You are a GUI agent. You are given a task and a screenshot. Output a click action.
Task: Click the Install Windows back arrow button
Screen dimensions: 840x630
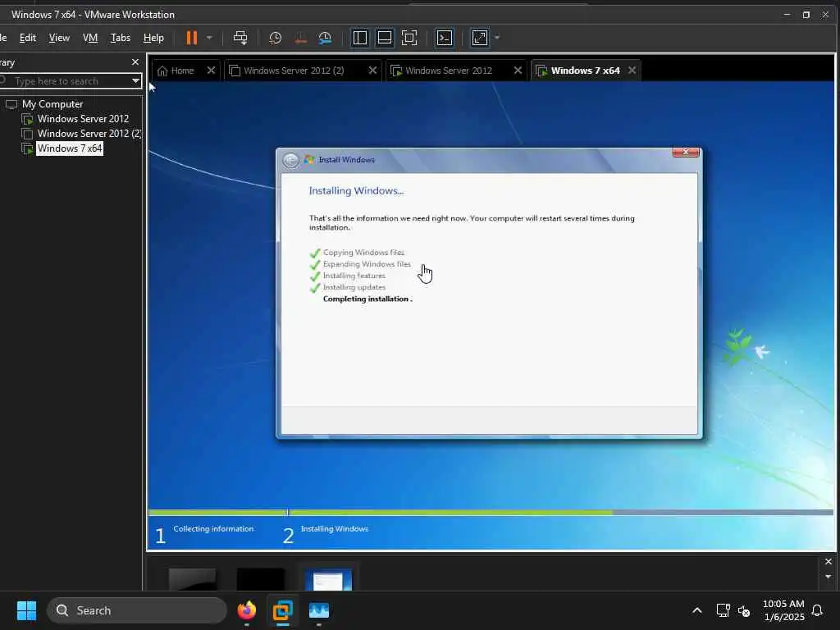pos(291,160)
